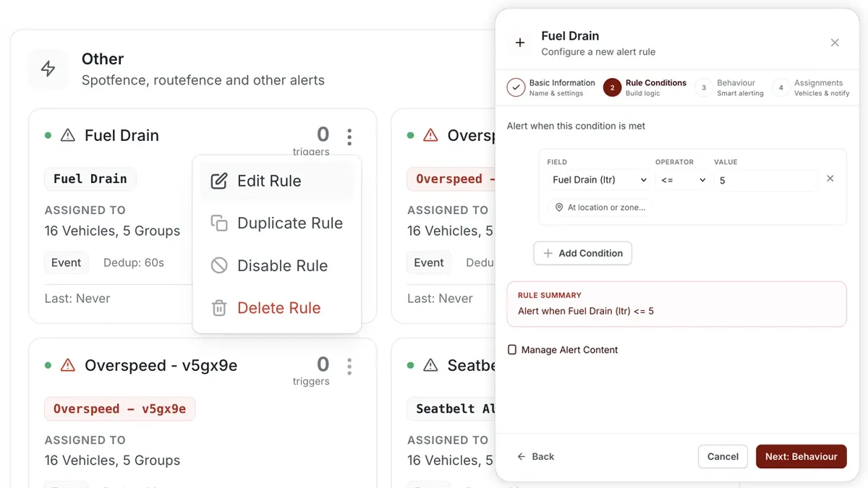Click the Event badge on the Fuel Drain card

(x=67, y=262)
